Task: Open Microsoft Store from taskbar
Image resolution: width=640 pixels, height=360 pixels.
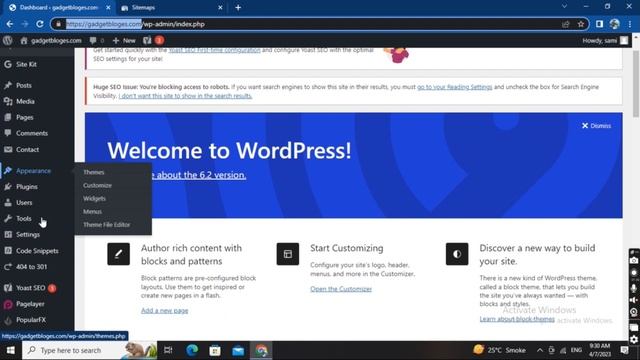Action: (x=215, y=350)
